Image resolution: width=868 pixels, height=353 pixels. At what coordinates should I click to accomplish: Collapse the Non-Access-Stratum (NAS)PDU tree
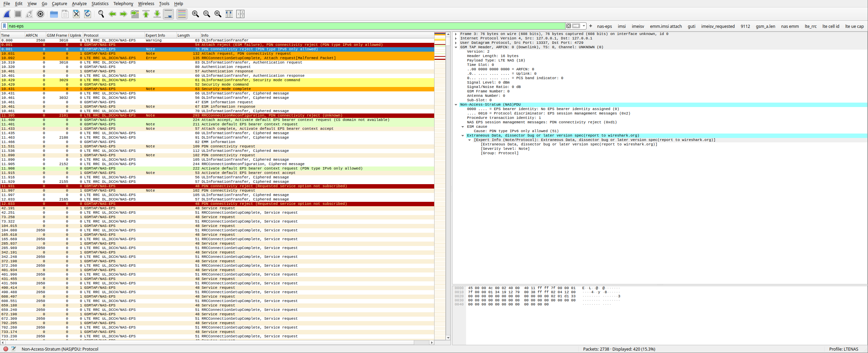coord(456,104)
